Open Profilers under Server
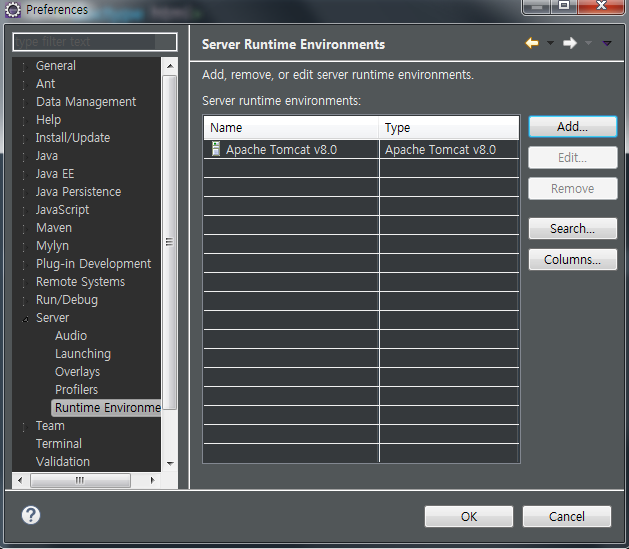The height and width of the screenshot is (549, 629). coord(77,390)
